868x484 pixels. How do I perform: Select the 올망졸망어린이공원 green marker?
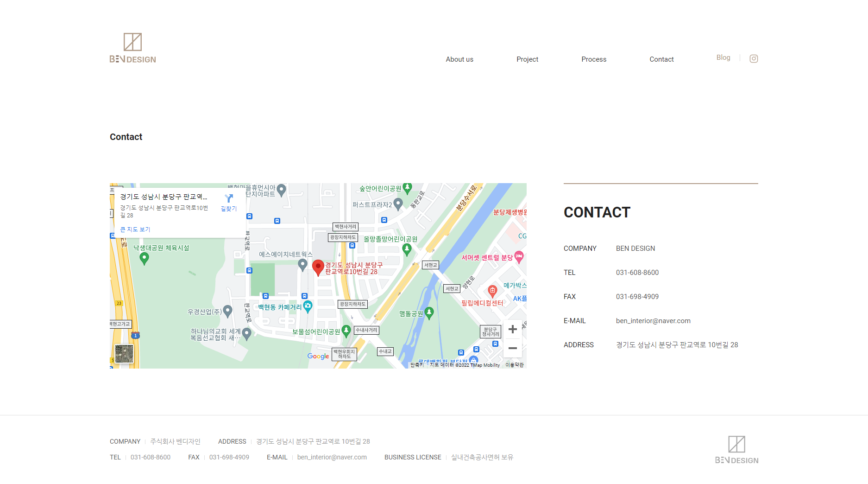pyautogui.click(x=407, y=250)
